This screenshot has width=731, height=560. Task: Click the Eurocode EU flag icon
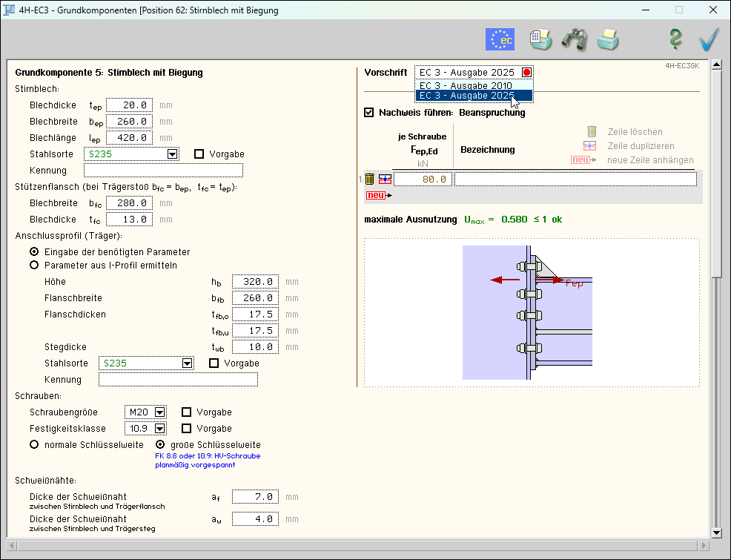500,39
